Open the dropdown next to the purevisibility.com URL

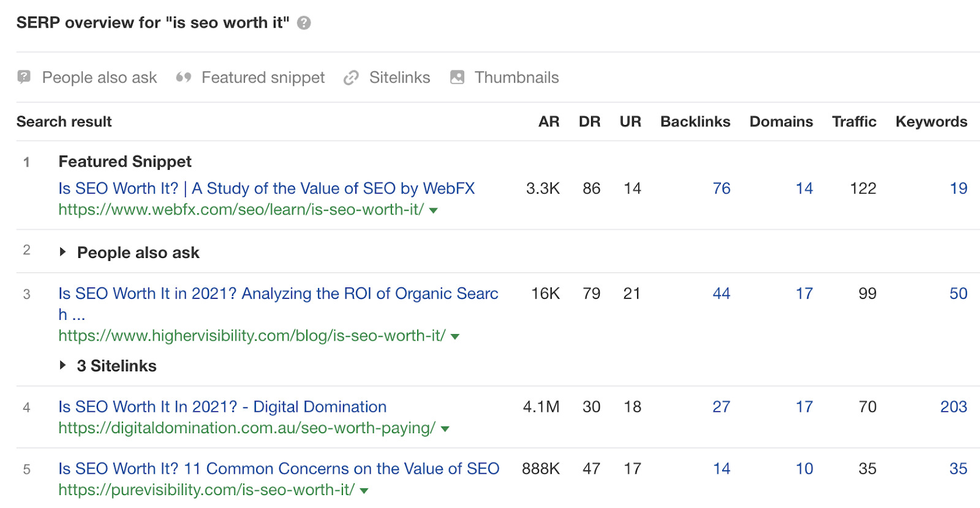click(x=363, y=490)
